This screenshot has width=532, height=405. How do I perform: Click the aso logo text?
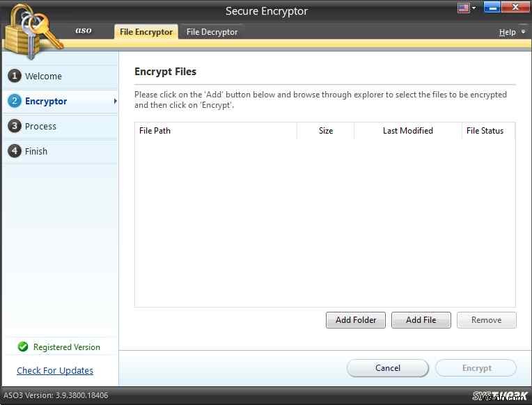pyautogui.click(x=84, y=30)
